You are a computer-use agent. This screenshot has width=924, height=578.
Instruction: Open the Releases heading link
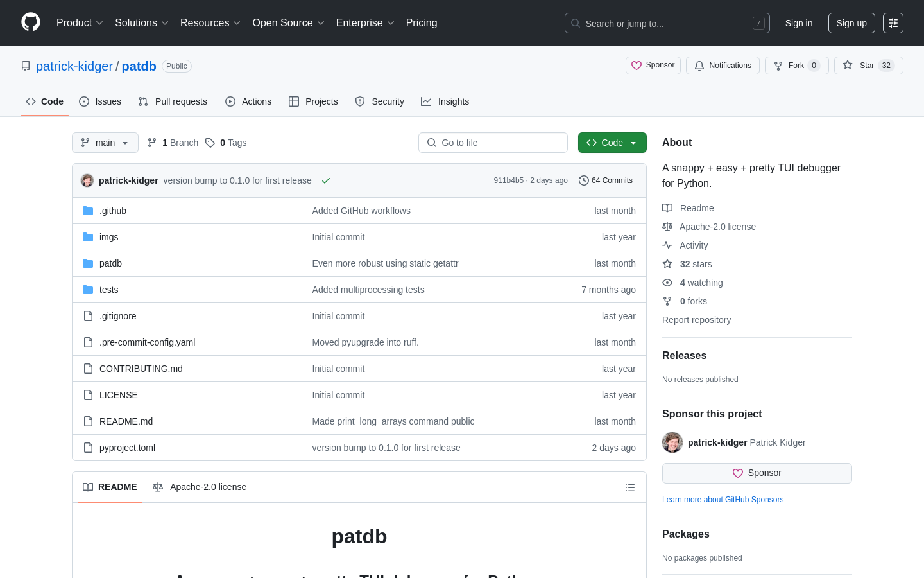pos(684,356)
